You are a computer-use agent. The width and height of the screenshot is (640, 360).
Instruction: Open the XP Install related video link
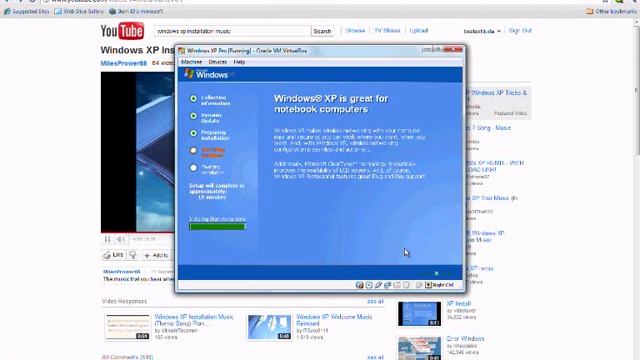pyautogui.click(x=458, y=304)
